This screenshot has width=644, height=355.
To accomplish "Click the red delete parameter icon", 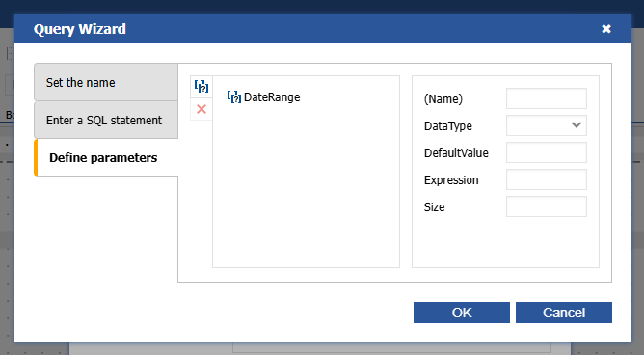I will (201, 109).
